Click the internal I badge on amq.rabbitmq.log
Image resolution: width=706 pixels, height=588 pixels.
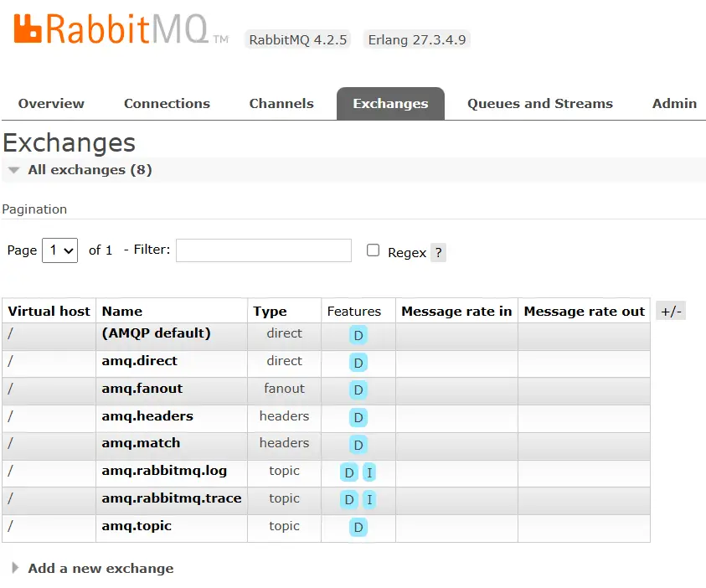pyautogui.click(x=369, y=472)
